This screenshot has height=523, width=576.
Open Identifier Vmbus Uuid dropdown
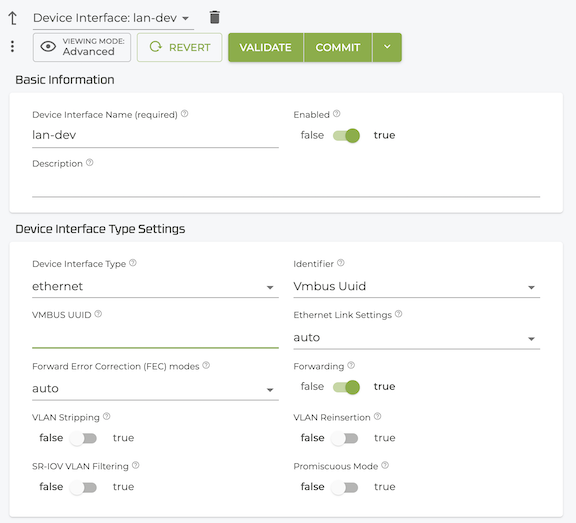pos(417,286)
